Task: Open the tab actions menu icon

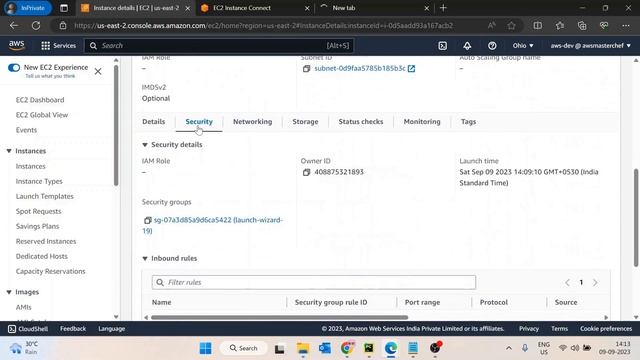Action: (64, 8)
